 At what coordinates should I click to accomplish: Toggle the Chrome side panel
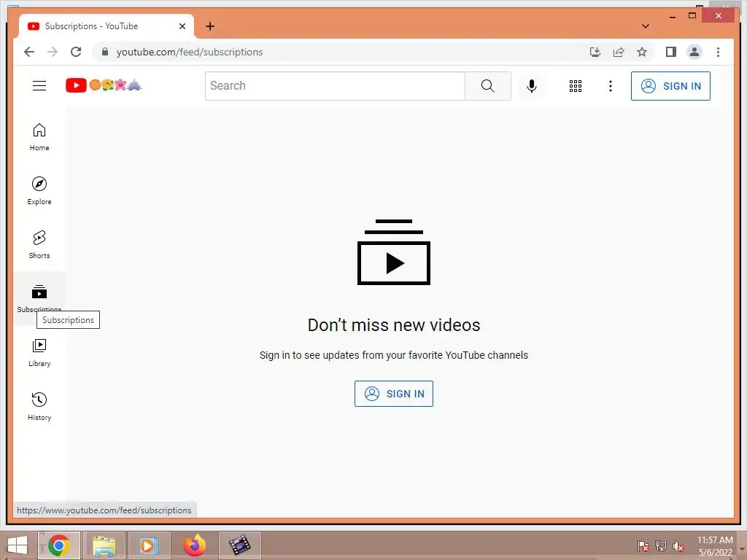tap(671, 52)
